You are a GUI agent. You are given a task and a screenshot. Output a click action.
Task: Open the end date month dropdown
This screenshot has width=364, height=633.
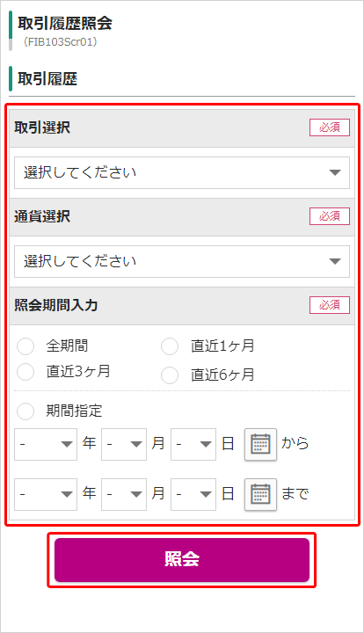(124, 494)
